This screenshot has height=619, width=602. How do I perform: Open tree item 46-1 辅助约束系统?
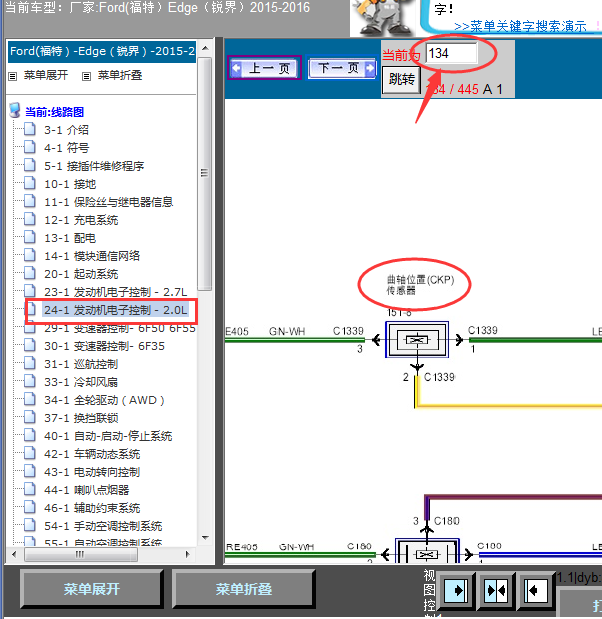point(92,508)
